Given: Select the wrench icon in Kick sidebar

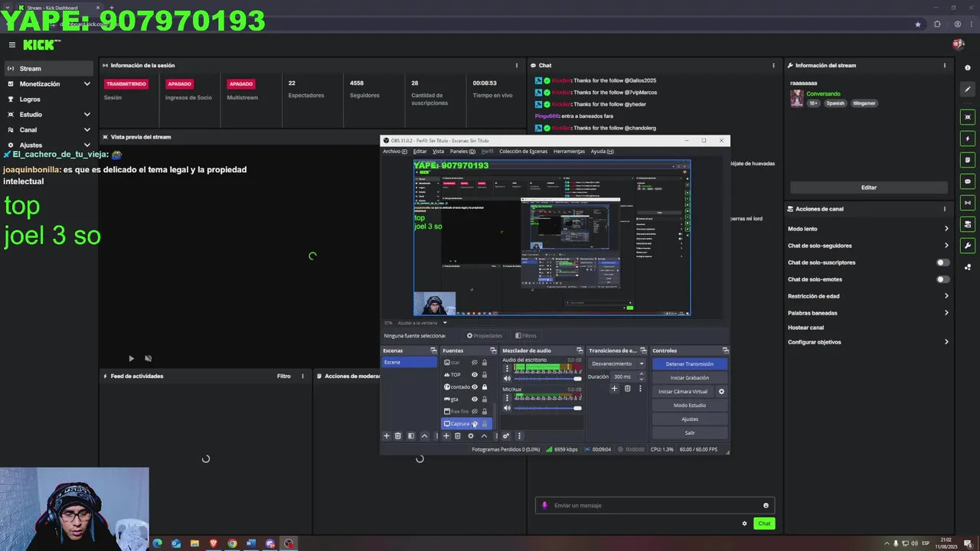Looking at the screenshot, I should 968,246.
